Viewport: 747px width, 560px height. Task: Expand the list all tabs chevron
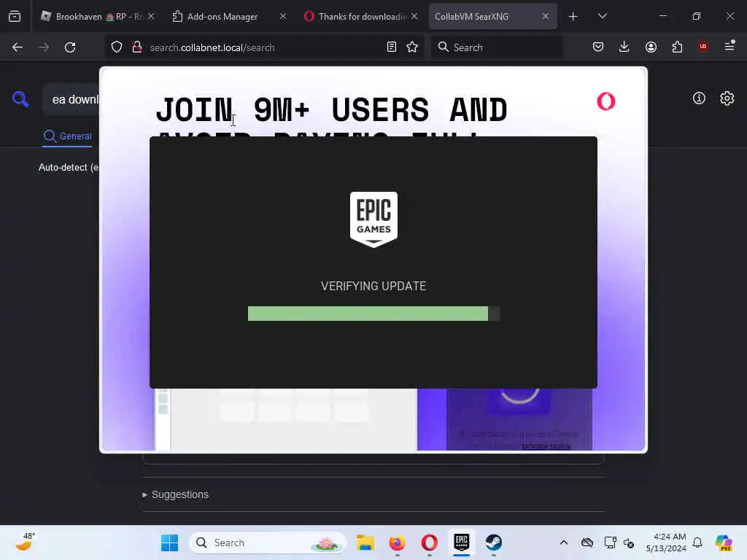(x=602, y=16)
